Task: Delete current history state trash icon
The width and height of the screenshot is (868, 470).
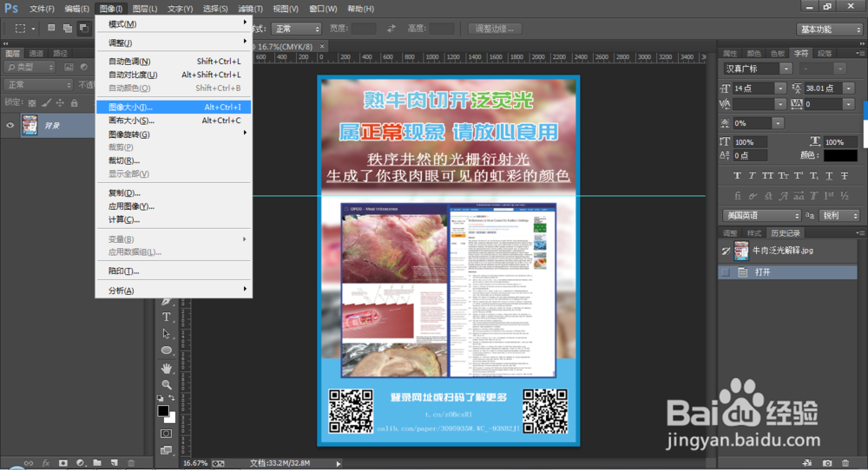Action: pyautogui.click(x=845, y=463)
